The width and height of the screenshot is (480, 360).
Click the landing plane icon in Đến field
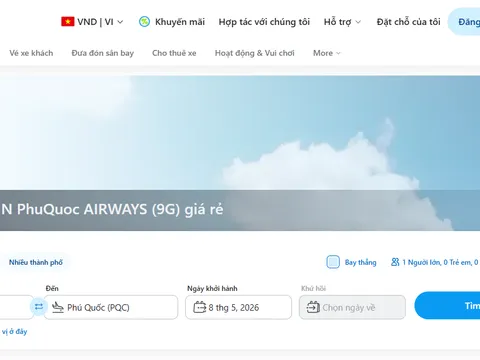pos(58,307)
